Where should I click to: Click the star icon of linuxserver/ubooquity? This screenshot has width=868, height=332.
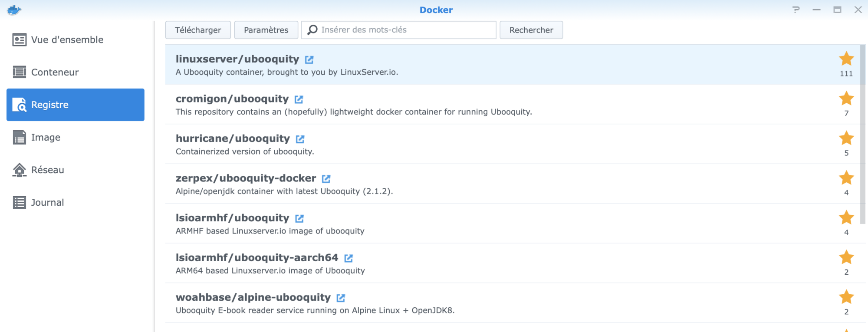pos(846,59)
